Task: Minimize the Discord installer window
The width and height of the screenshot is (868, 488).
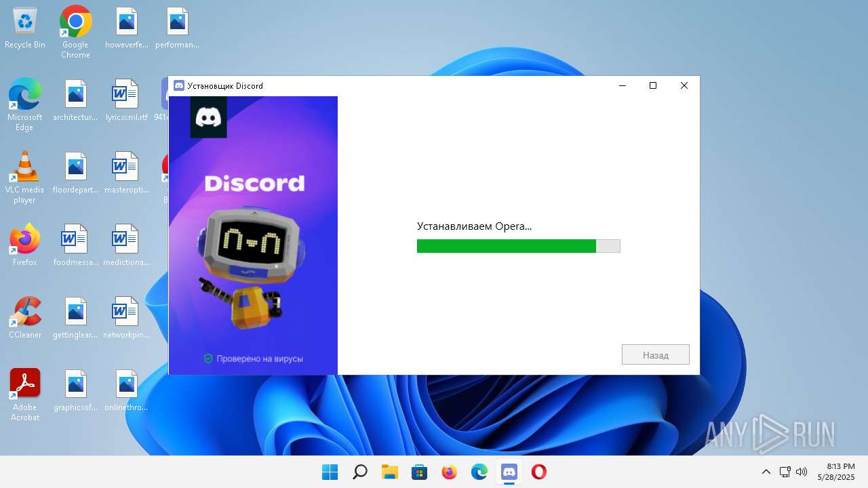Action: tap(623, 85)
